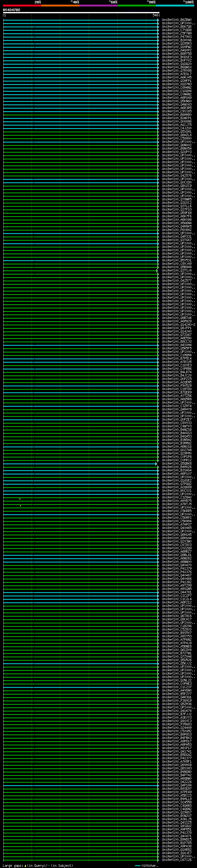Select hit label UniRef100_Q1DQ20
The height and width of the screenshot is (868, 197).
point(177,64)
